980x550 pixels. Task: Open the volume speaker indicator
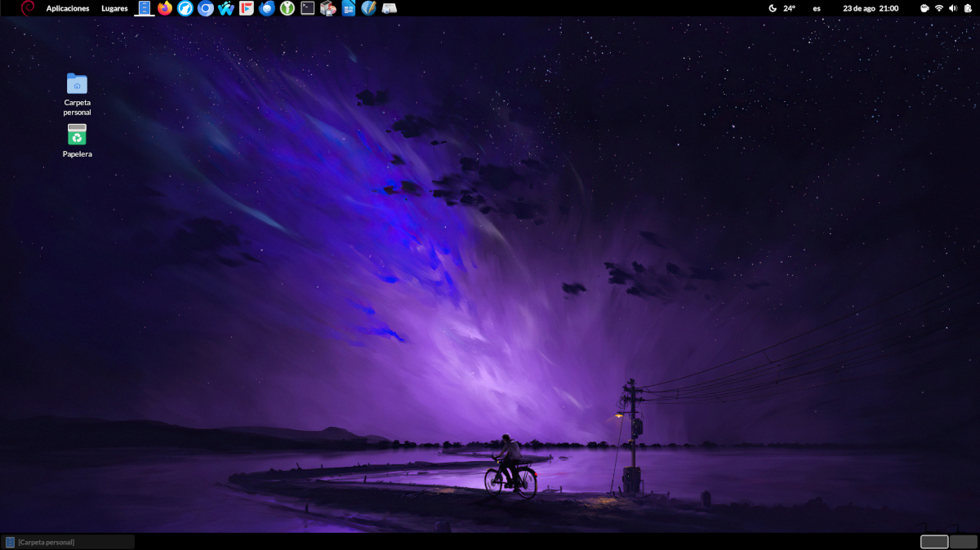click(x=953, y=8)
